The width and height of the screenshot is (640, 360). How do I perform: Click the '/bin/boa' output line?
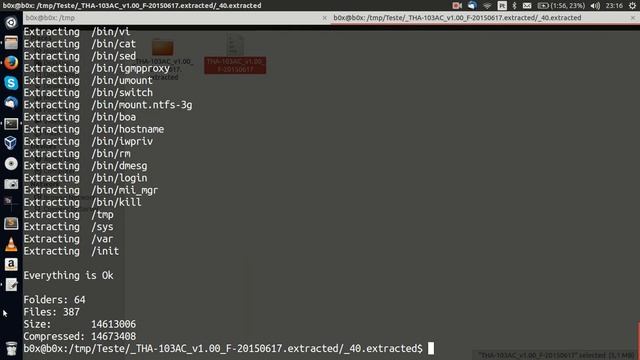coord(80,117)
